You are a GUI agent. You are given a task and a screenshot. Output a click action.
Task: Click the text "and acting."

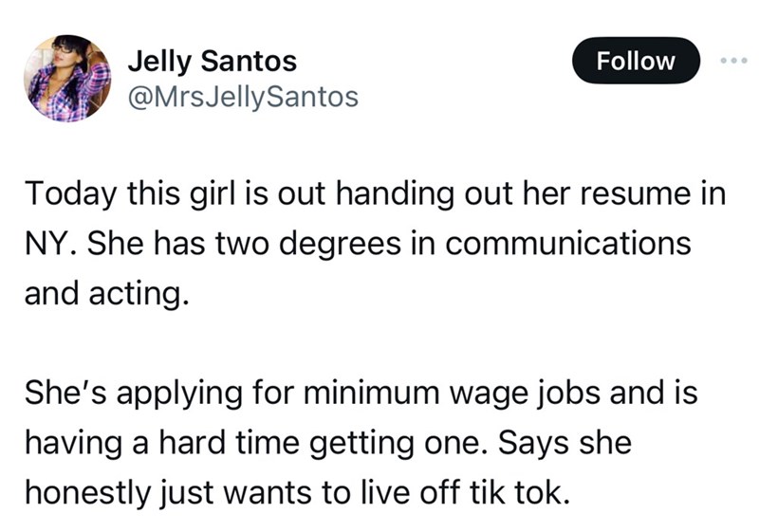[x=101, y=294]
